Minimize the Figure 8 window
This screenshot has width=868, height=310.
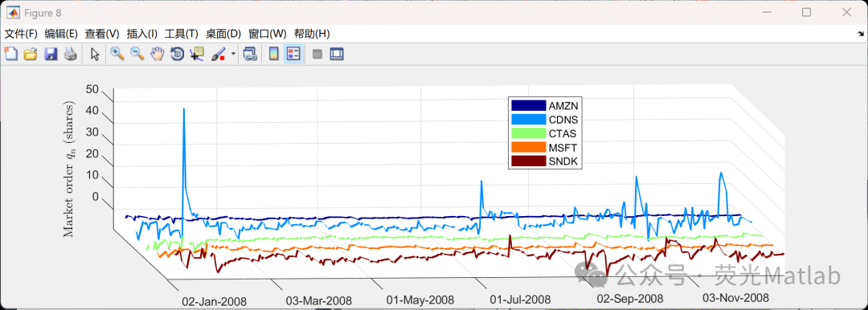click(767, 12)
